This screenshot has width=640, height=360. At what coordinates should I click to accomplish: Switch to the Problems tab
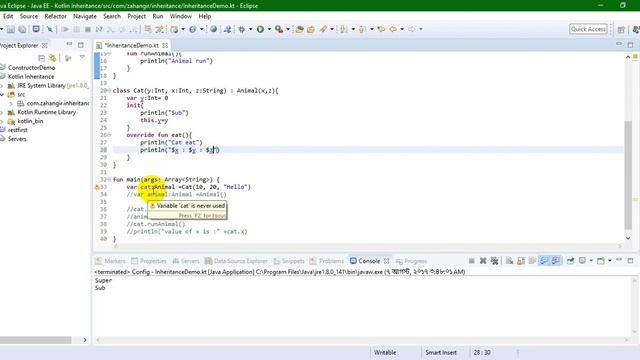pos(327,261)
